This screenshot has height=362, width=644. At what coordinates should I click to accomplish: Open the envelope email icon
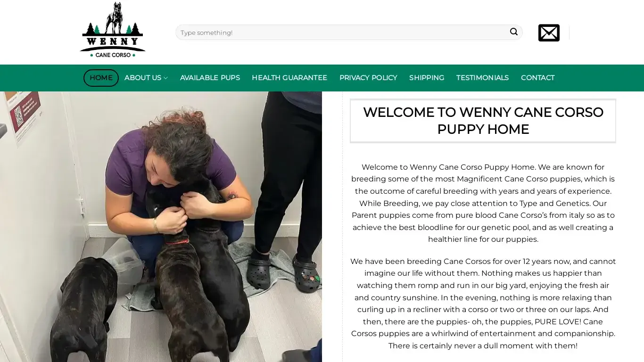[549, 33]
